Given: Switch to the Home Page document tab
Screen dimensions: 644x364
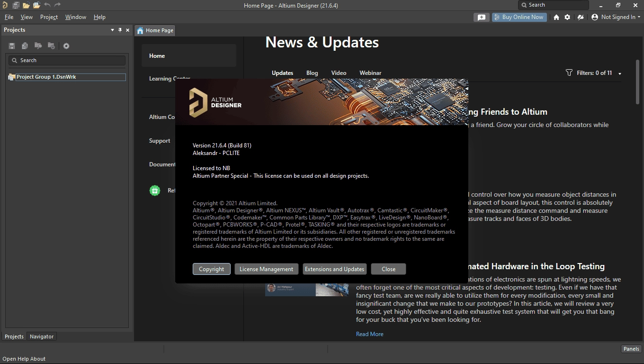Looking at the screenshot, I should [155, 30].
